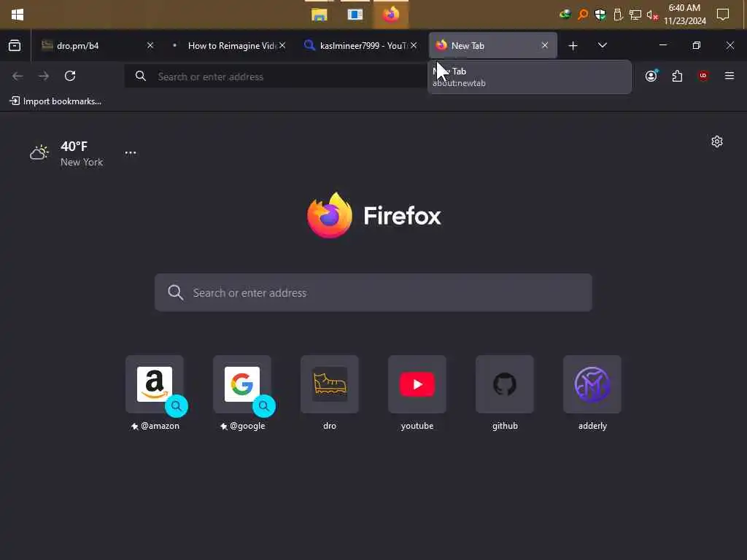Open the Firefox account menu

pos(651,76)
